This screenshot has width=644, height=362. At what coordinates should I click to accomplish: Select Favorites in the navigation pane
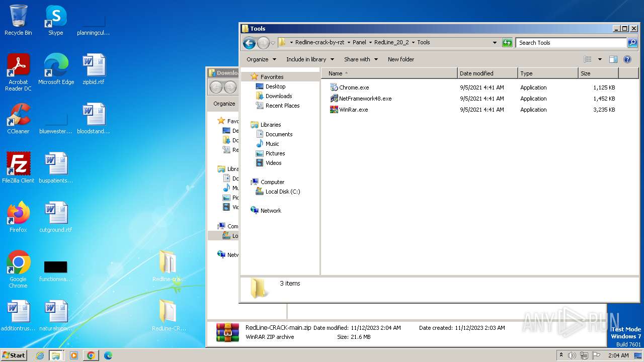click(272, 77)
